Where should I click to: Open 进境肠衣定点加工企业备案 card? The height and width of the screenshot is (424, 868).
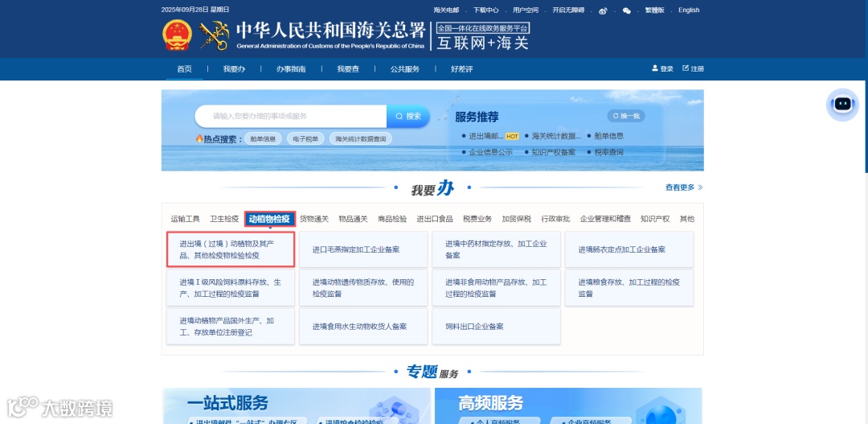coord(628,249)
